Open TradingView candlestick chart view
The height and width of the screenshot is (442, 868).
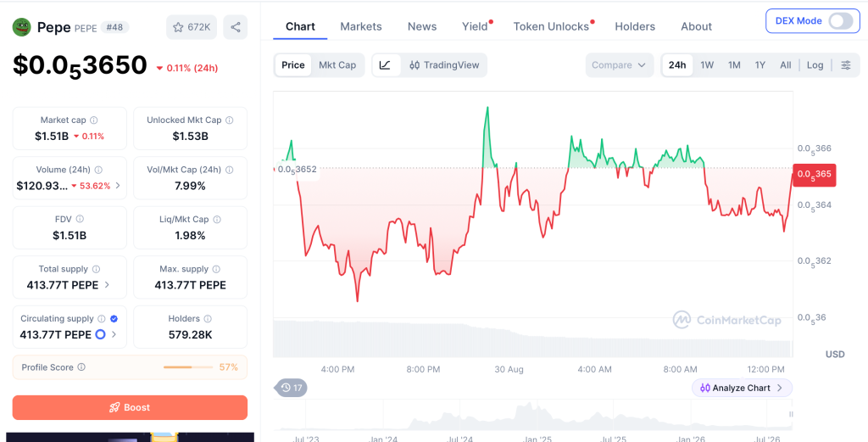coord(444,64)
